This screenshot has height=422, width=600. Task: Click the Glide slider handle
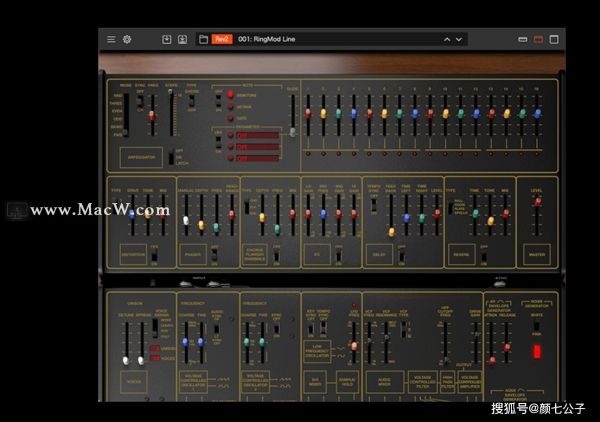click(x=293, y=132)
